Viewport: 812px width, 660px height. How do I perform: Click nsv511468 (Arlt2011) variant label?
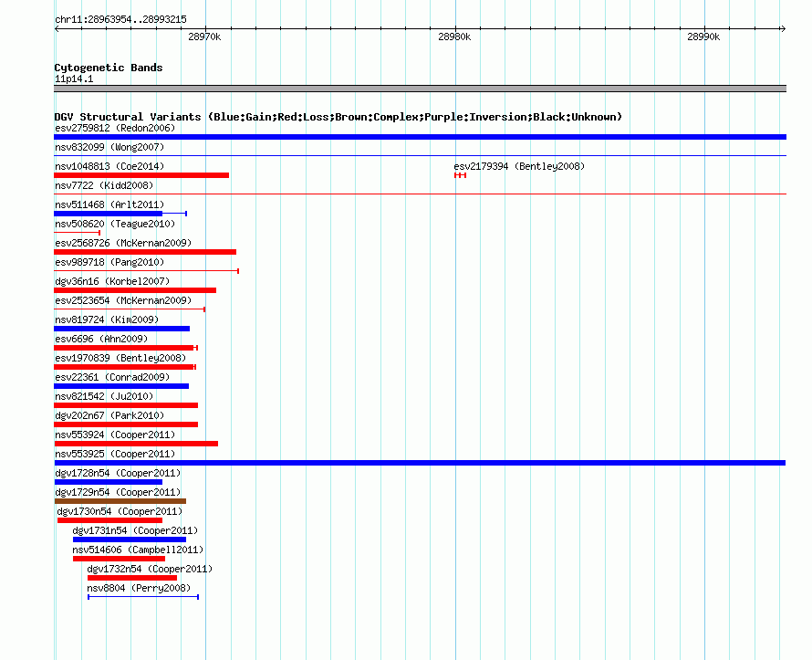109,204
